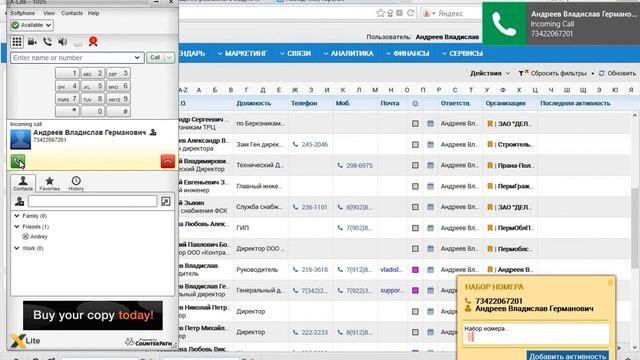Tick the checkbox in the Технический Д. row
640x360 pixels.
click(x=415, y=165)
